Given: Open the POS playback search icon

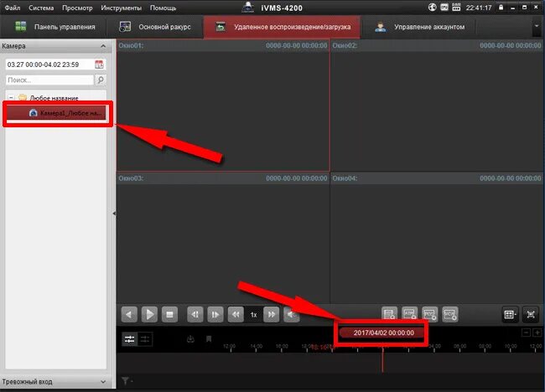Looking at the screenshot, I should click(429, 315).
